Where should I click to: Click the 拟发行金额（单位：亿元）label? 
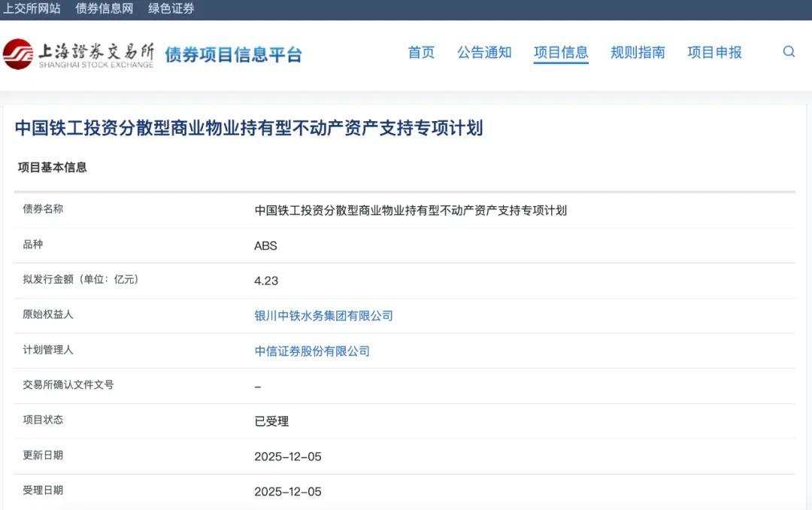coord(80,279)
